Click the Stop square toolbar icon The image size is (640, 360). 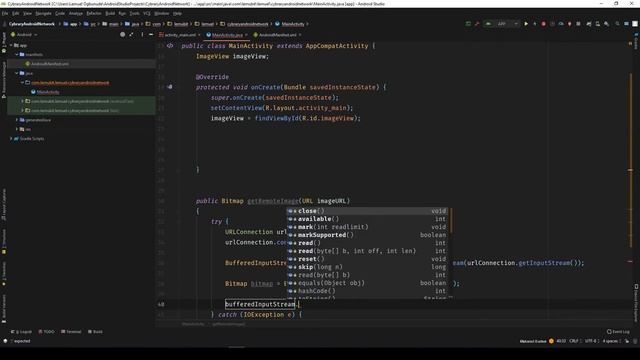(578, 24)
